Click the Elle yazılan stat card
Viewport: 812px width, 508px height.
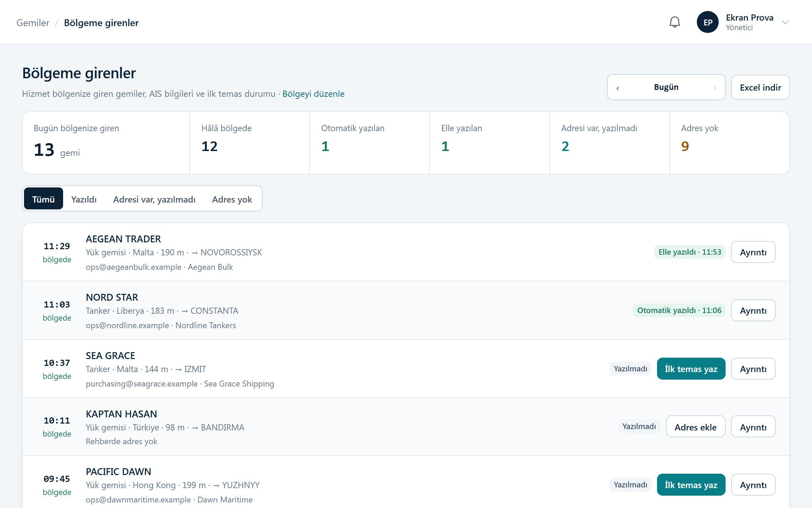click(x=490, y=143)
